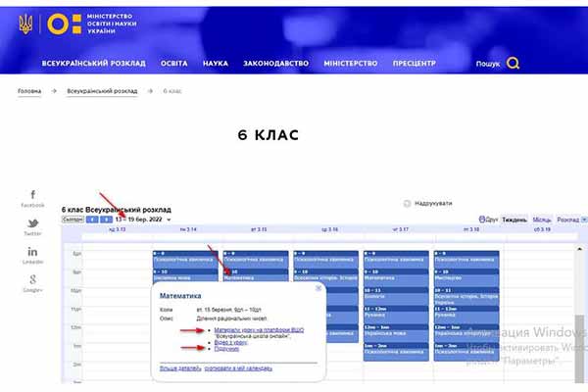Go to previous week in calendar
Image resolution: width=588 pixels, height=392 pixels.
point(92,220)
